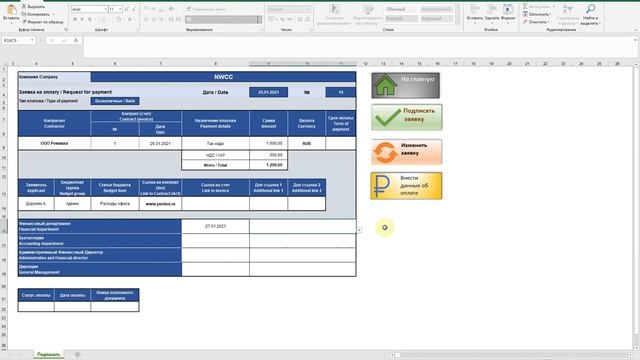The image size is (640, 360).
Task: Click the www.yandex.ru contract link cell
Action: (x=160, y=203)
